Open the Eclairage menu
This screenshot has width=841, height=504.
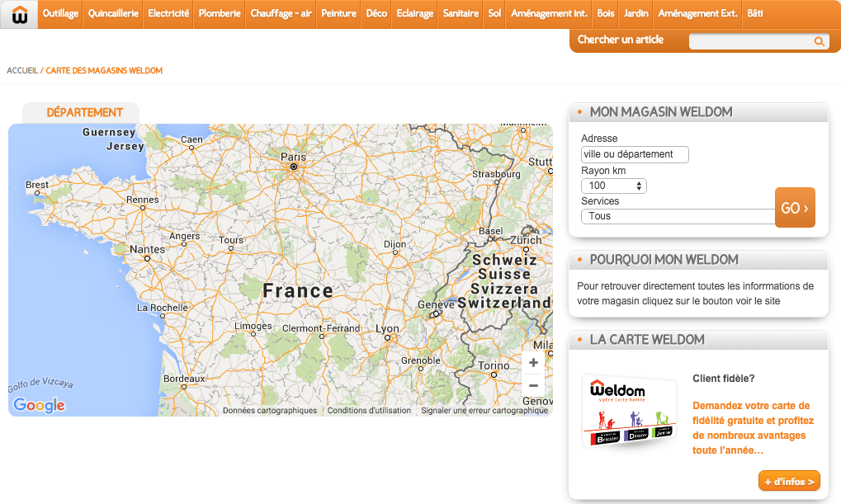tap(414, 13)
